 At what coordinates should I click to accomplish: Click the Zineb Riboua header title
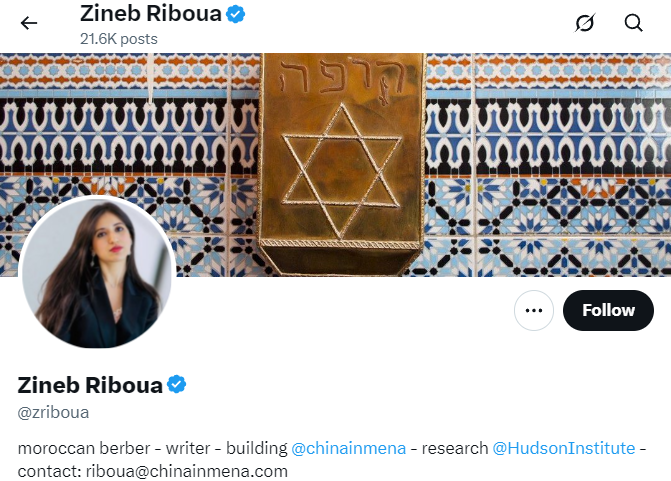(151, 14)
